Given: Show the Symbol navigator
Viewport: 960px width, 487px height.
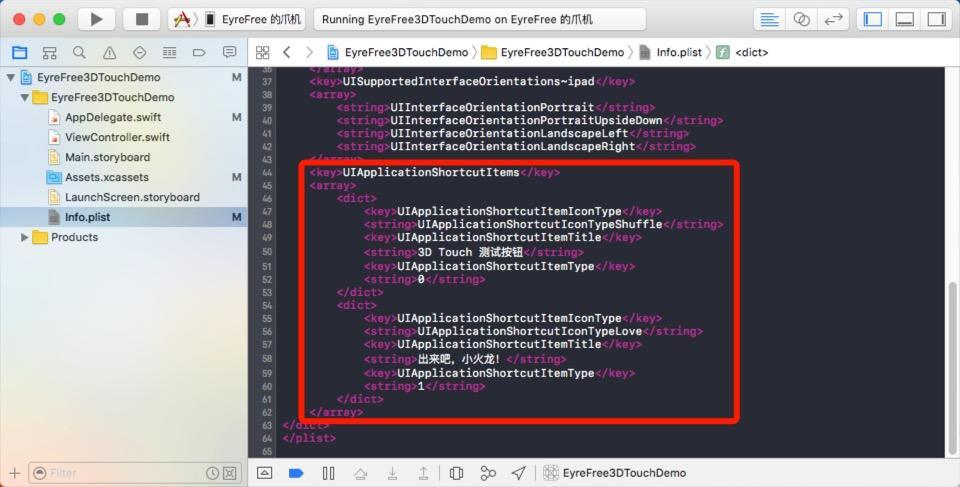Looking at the screenshot, I should pos(50,53).
